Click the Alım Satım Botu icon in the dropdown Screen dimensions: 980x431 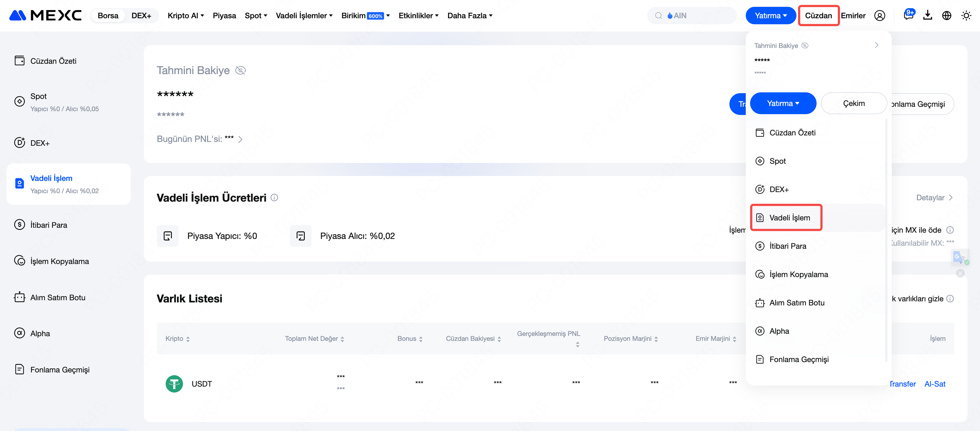coord(760,303)
